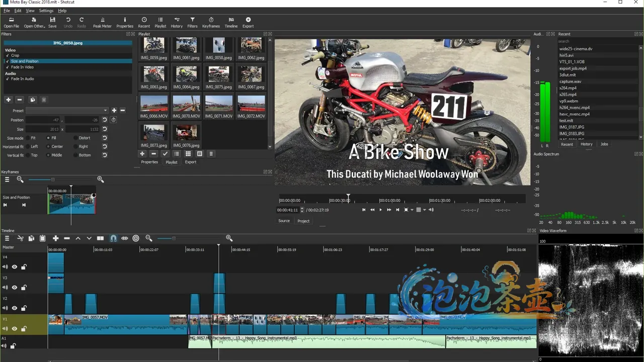
Task: Increment the current timecode 00:00:41:11 spinner
Action: click(302, 209)
